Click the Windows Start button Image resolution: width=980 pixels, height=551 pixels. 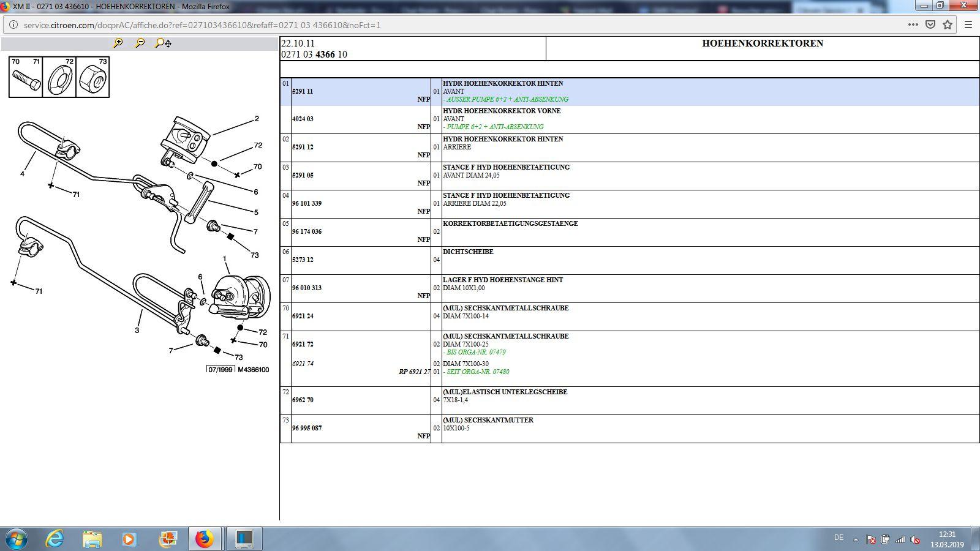click(17, 539)
